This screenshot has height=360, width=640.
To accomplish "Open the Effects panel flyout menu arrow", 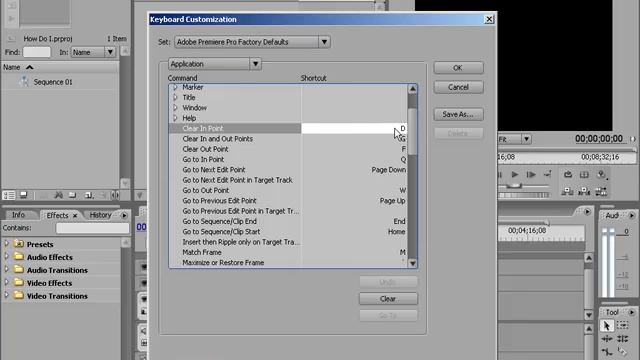I will pos(124,215).
